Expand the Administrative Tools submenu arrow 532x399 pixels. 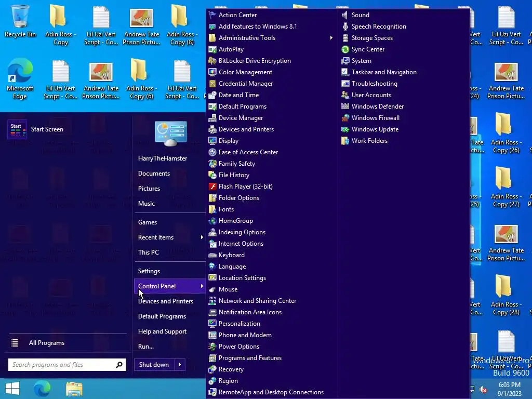tap(331, 37)
